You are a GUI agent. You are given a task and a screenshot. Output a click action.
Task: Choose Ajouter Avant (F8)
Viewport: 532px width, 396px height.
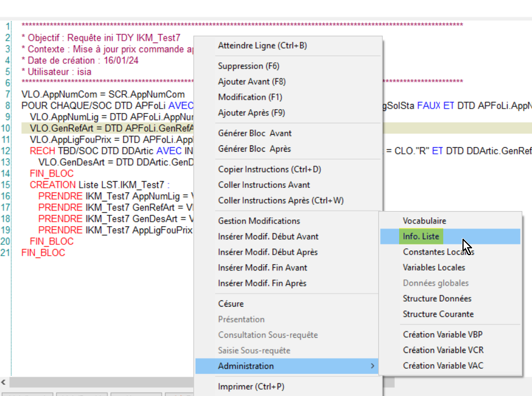252,82
